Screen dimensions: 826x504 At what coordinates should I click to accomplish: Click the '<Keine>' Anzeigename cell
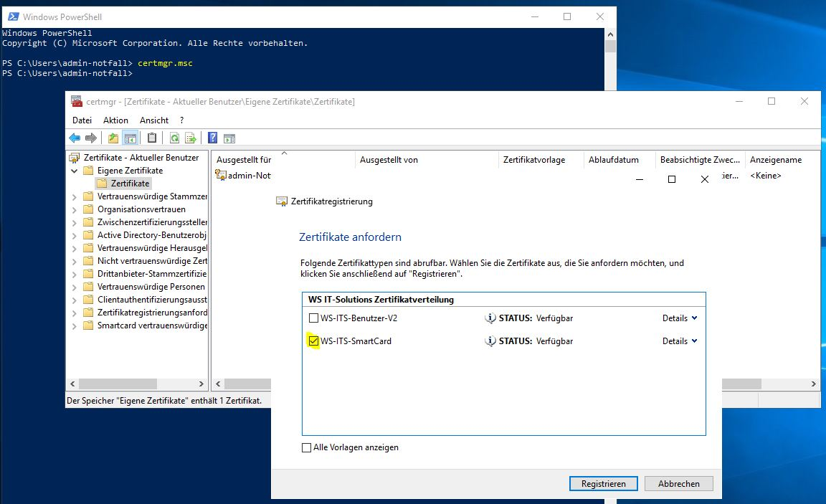pyautogui.click(x=766, y=176)
